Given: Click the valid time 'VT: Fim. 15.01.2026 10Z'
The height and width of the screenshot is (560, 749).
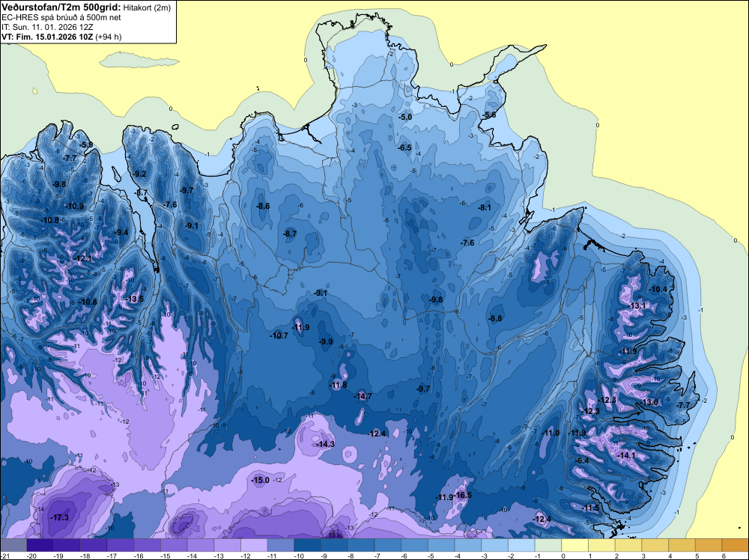Looking at the screenshot, I should [48, 36].
